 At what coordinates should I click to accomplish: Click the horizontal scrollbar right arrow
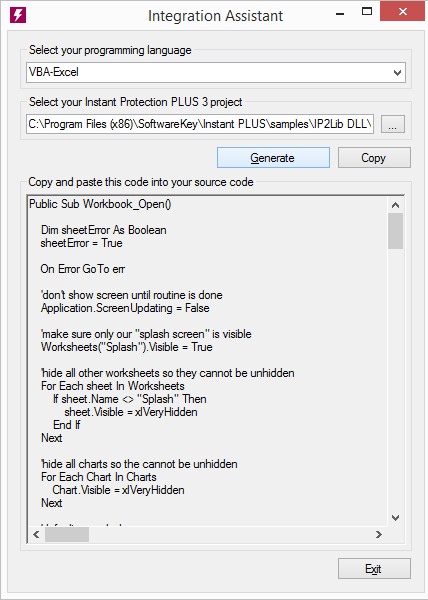379,534
